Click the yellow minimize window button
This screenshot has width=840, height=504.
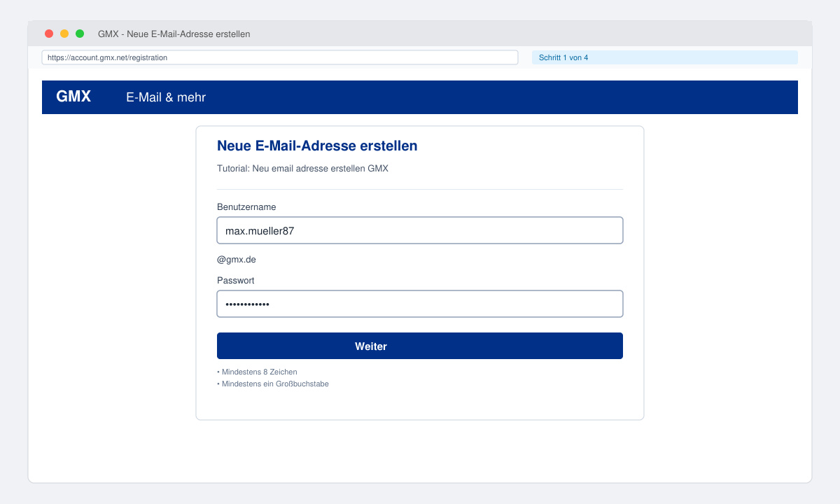pyautogui.click(x=64, y=34)
